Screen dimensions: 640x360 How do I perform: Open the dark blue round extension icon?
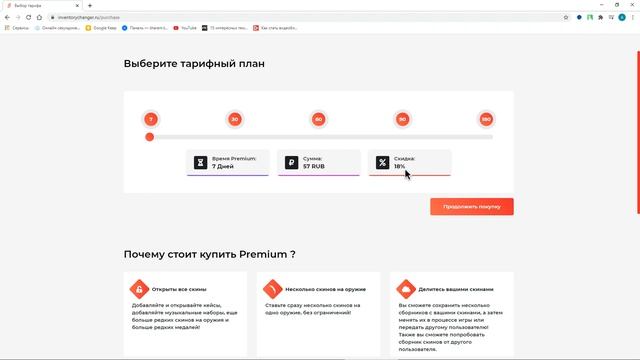579,17
